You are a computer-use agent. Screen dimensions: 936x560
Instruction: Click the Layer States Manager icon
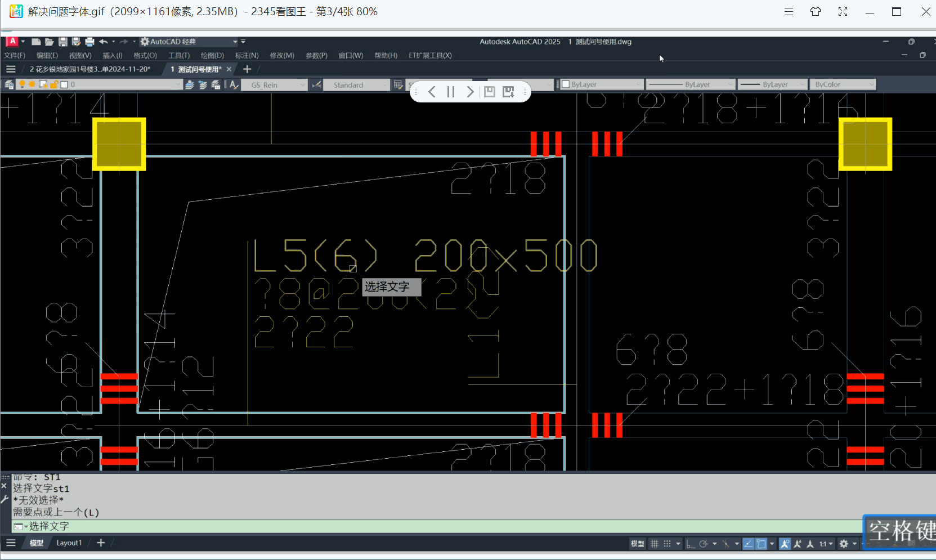point(216,84)
